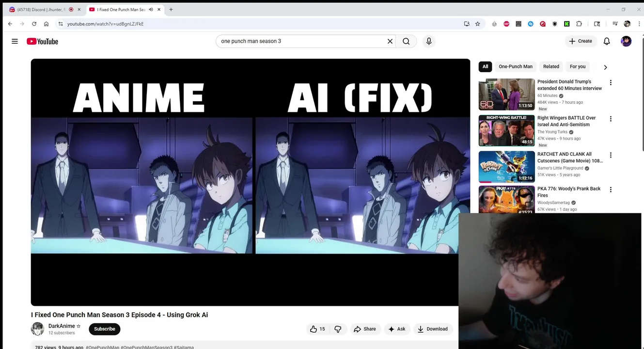Open browser media controls
644x349 pixels.
pos(615,24)
